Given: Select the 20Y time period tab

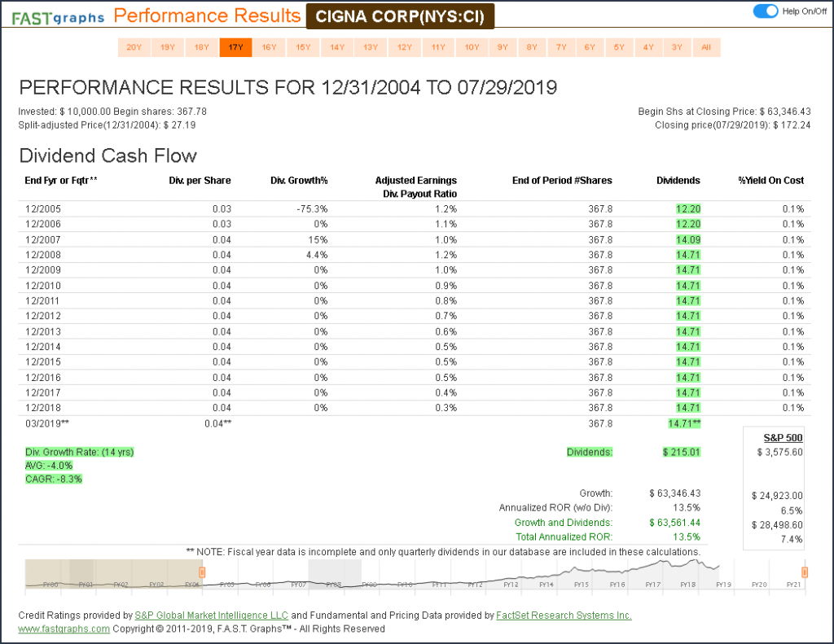Looking at the screenshot, I should click(x=134, y=47).
